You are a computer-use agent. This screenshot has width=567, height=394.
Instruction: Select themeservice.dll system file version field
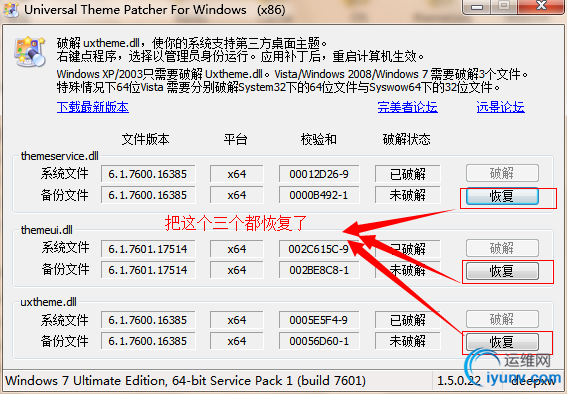(x=148, y=174)
